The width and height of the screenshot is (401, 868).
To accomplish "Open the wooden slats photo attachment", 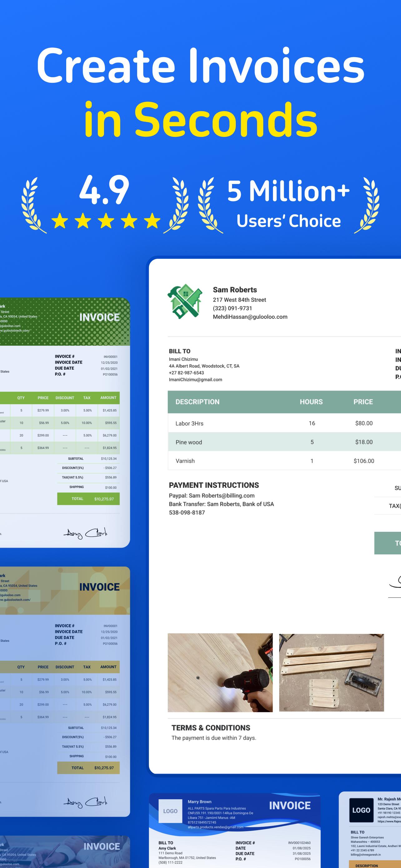I will [331, 673].
